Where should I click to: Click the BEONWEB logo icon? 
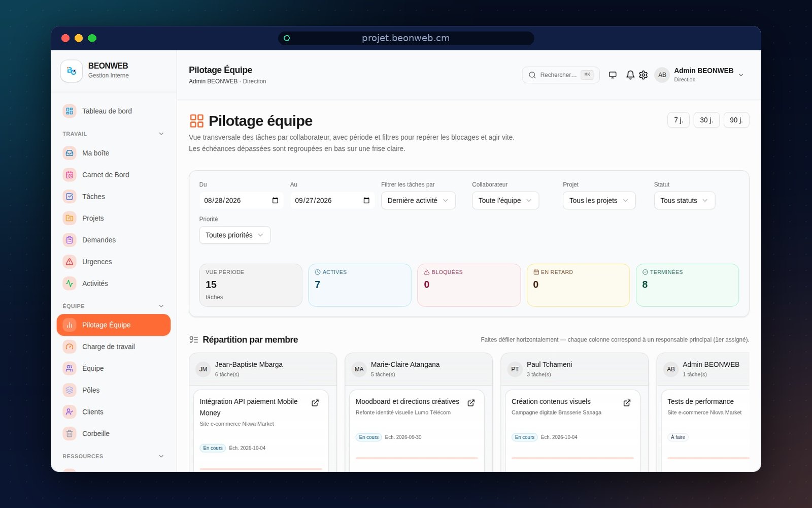click(72, 71)
